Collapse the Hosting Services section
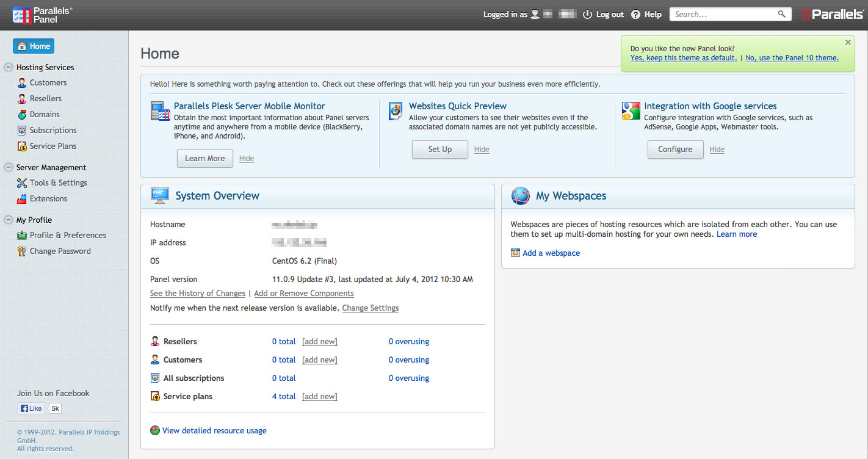Image resolution: width=868 pixels, height=459 pixels. (x=9, y=68)
